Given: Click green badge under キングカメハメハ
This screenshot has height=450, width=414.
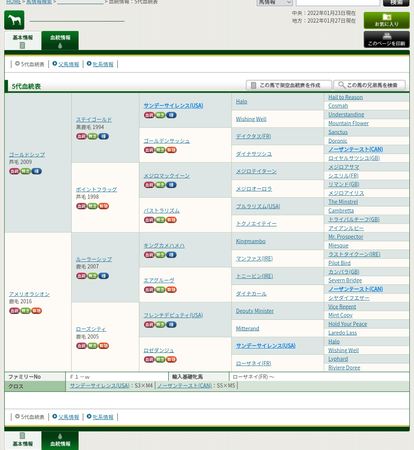Looking at the screenshot, I should (x=160, y=255).
